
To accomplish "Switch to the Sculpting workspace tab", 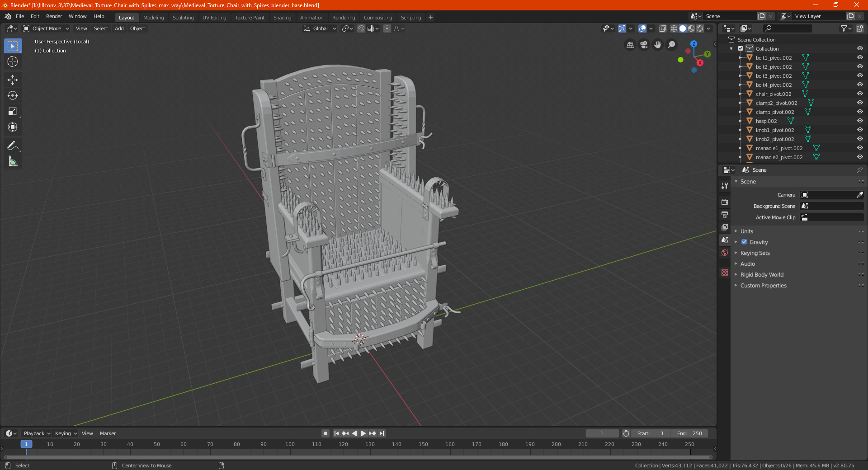I will coord(183,18).
